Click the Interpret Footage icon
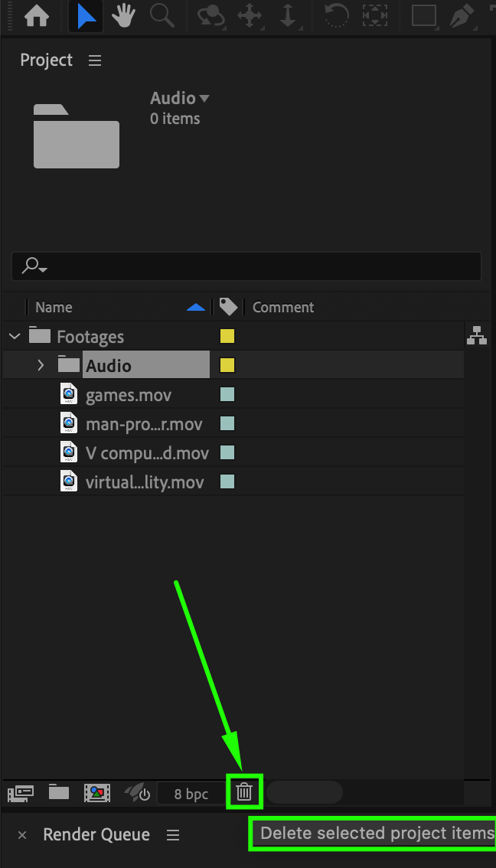Image resolution: width=496 pixels, height=868 pixels. [21, 793]
